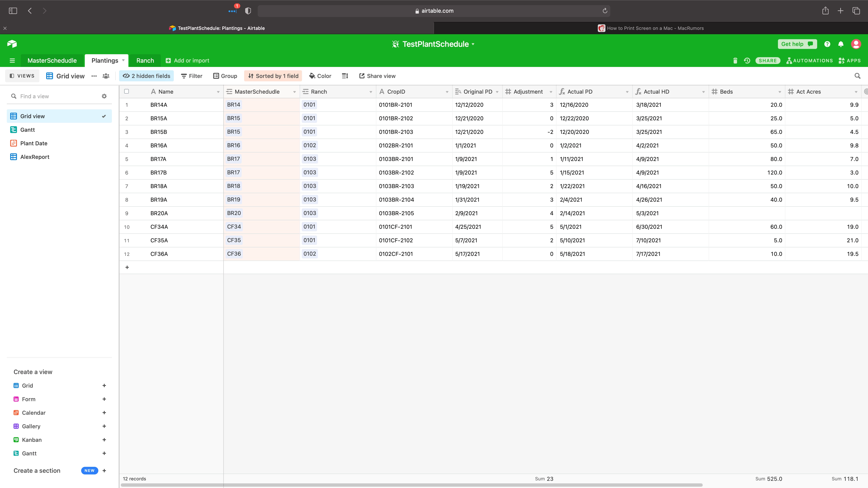Click the plus next to Calendar in Create a view

click(104, 413)
